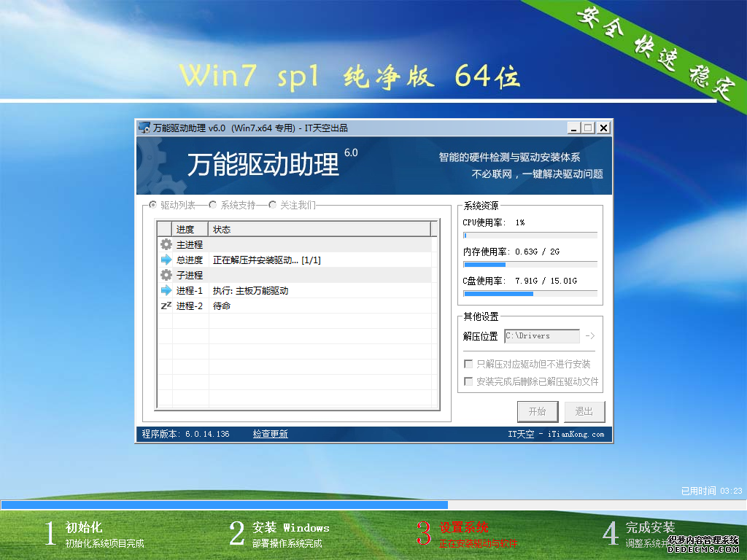Image resolution: width=747 pixels, height=560 pixels.
Task: Click the blue arrow icon beside 进程-1
Action: (166, 290)
